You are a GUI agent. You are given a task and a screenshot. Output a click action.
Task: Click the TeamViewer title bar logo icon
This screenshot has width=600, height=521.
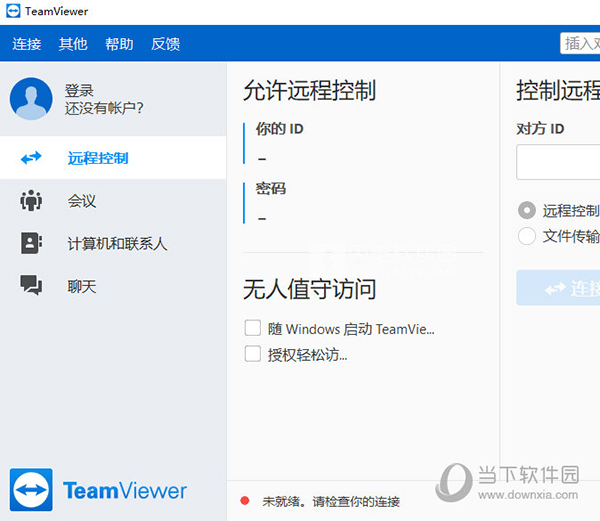point(13,11)
